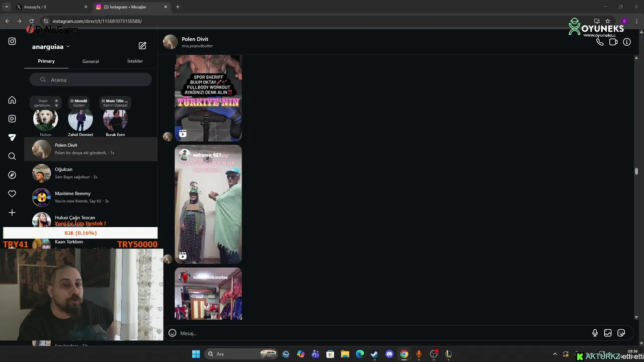The height and width of the screenshot is (362, 644).
Task: Open Notifications heart icon
Action: pos(12,194)
